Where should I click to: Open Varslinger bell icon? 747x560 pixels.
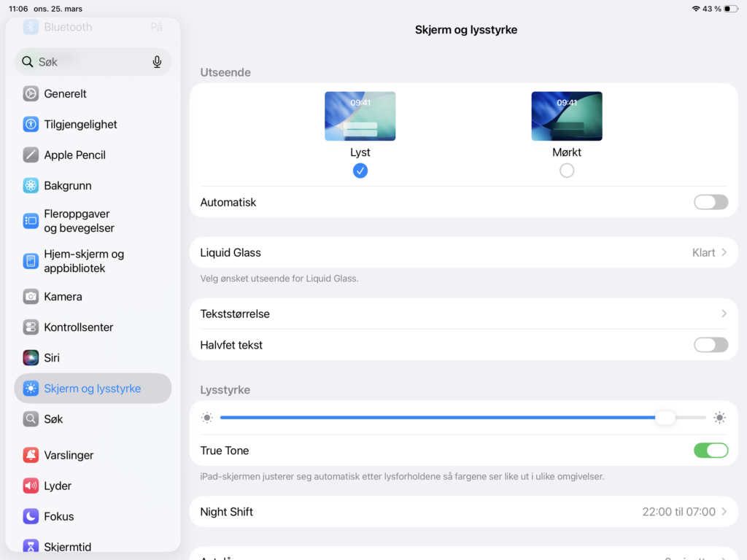click(x=31, y=455)
